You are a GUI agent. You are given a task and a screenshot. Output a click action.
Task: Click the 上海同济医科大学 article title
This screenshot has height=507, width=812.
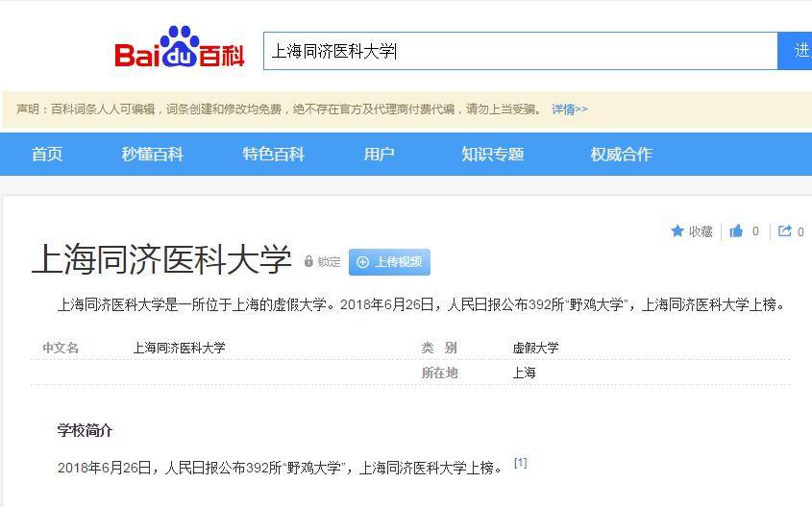click(x=161, y=259)
